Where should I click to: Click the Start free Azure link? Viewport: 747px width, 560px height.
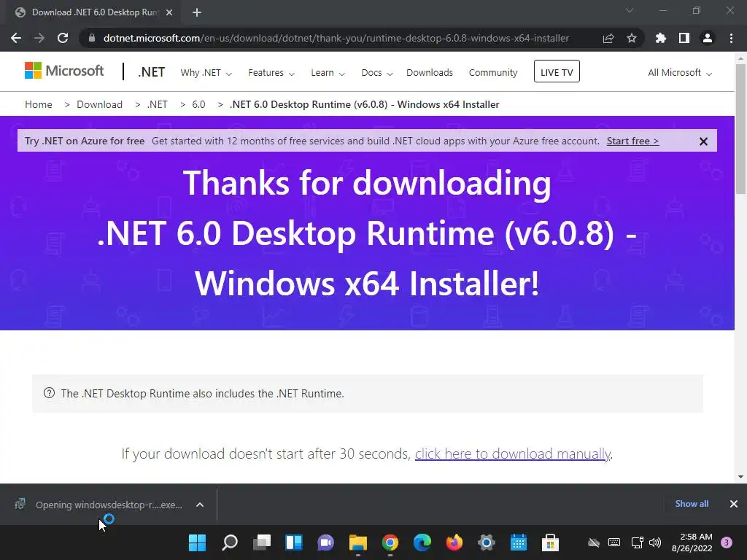point(632,141)
